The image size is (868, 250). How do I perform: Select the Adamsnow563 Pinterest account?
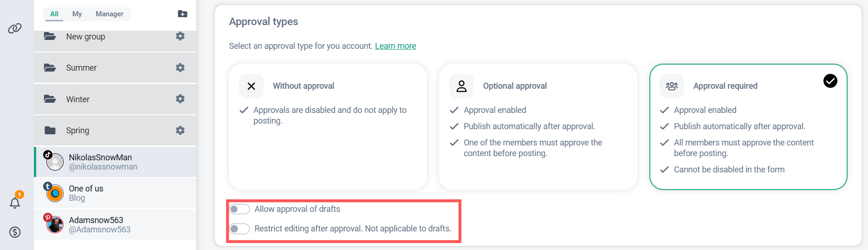(x=99, y=224)
